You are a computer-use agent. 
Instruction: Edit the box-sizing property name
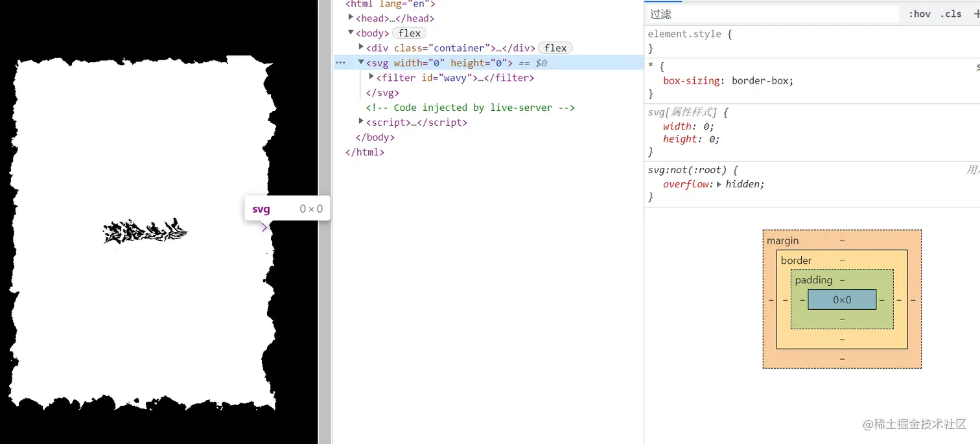tap(692, 81)
